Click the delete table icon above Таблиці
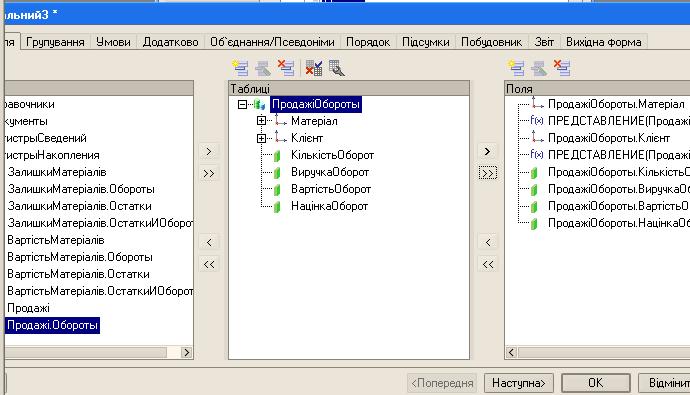The height and width of the screenshot is (395, 690). pyautogui.click(x=286, y=68)
